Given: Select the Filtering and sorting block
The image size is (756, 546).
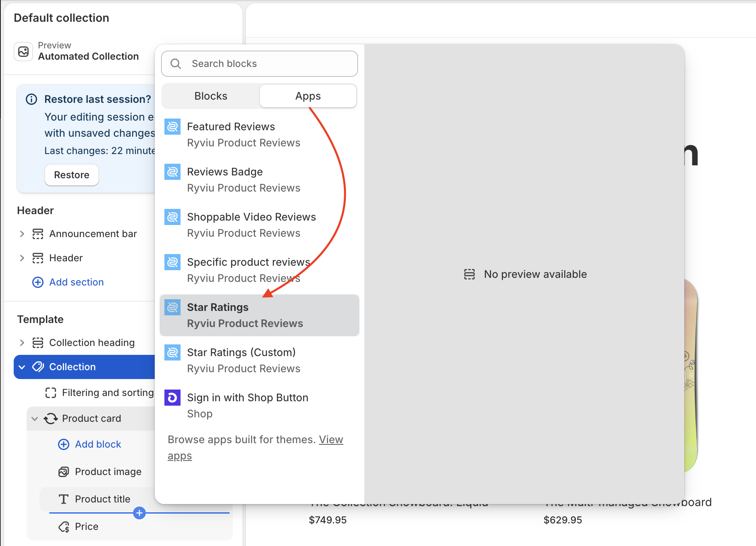Looking at the screenshot, I should (108, 393).
